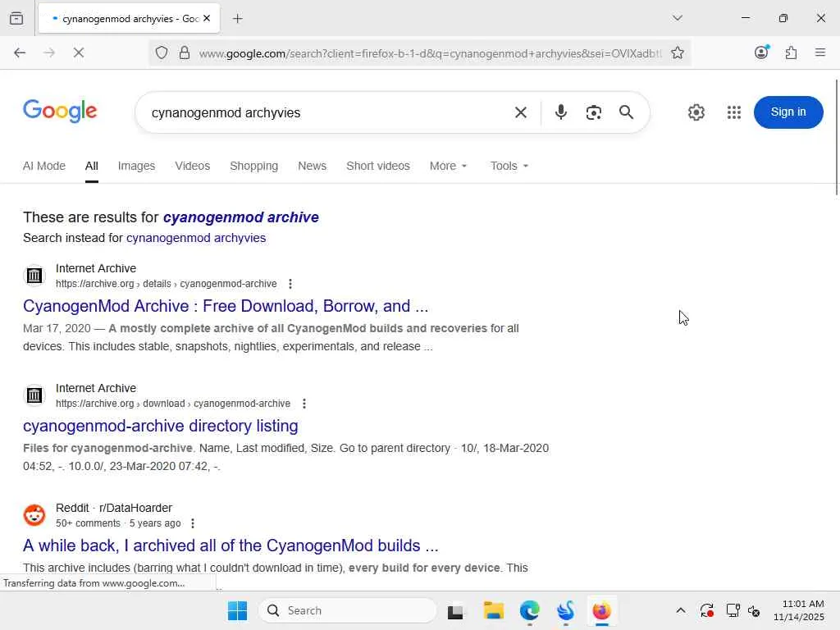Click Internet Archive favicon of directory listing result

click(34, 395)
